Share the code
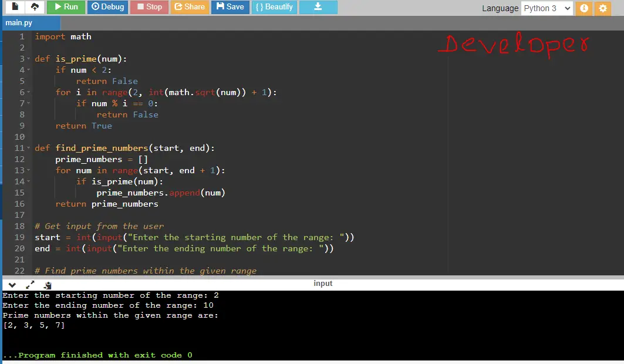 pyautogui.click(x=190, y=7)
